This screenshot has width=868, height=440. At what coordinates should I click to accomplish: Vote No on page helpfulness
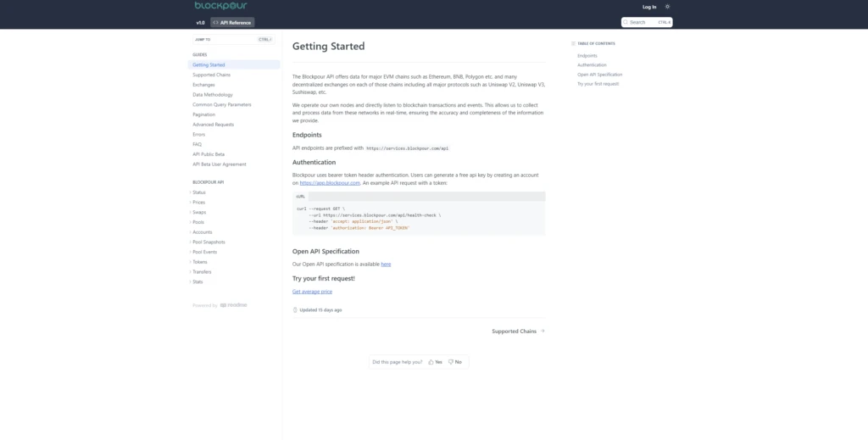(454, 362)
